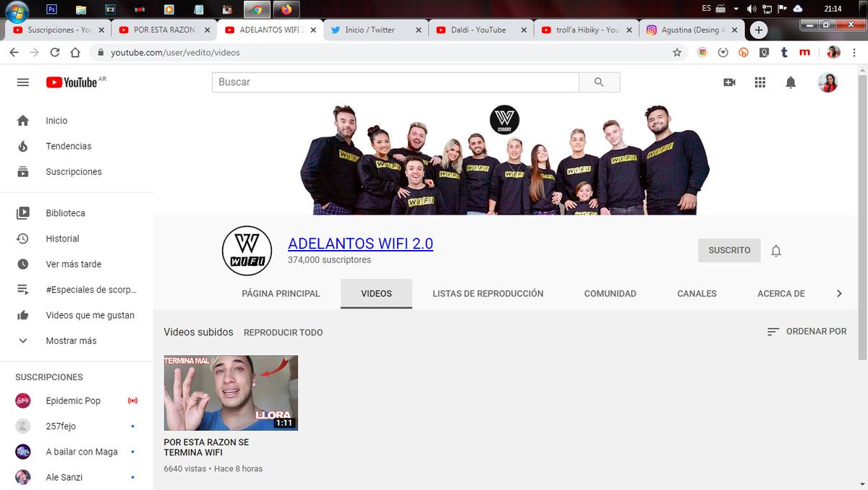This screenshot has height=490, width=868.
Task: Open the YouTube hamburger guide menu
Action: point(23,82)
